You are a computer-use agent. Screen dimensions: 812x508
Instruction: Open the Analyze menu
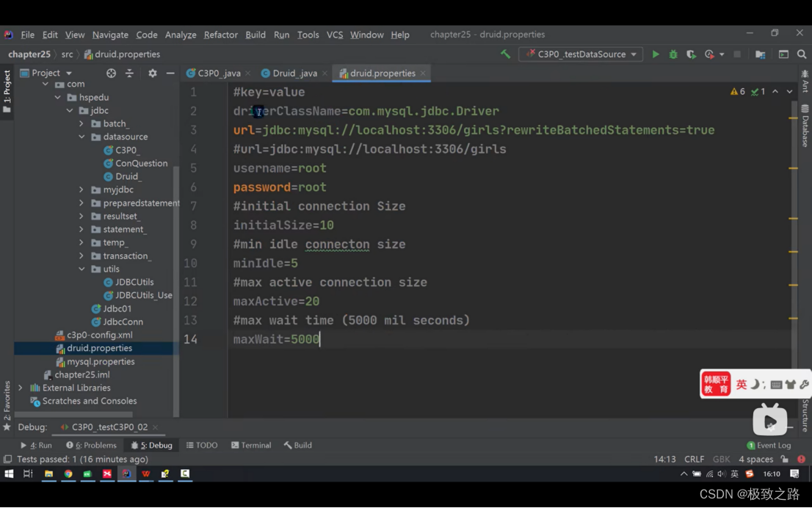pyautogui.click(x=181, y=35)
